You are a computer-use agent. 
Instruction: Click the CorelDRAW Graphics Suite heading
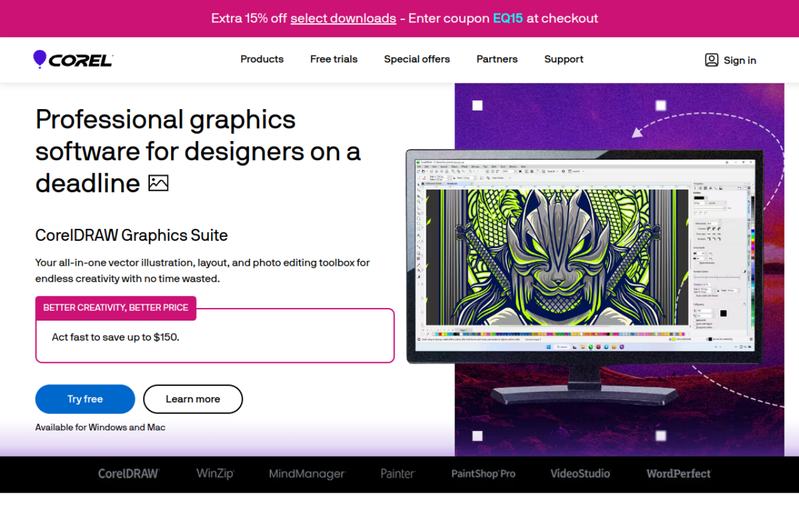coord(132,235)
